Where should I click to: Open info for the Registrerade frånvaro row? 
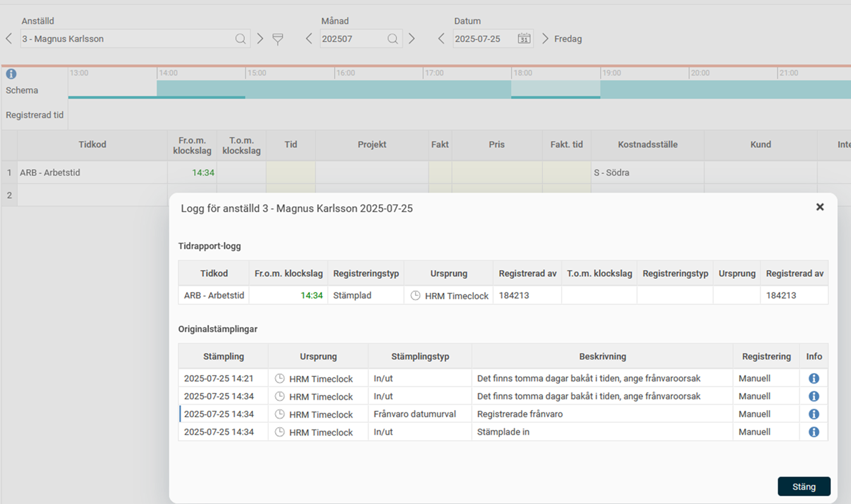pos(813,414)
